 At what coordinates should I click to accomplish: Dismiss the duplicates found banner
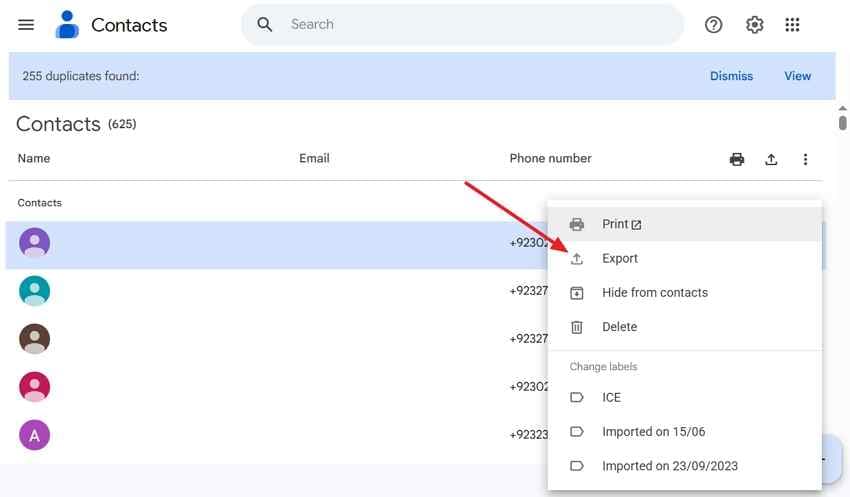point(731,76)
